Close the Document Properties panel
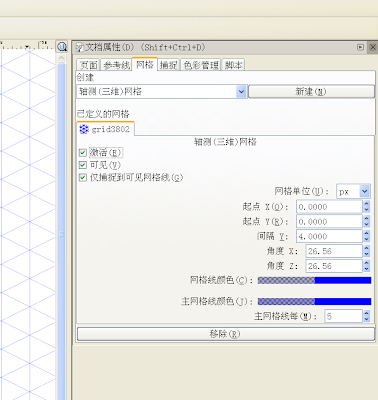Viewport: 378px width, 400px height. pos(373,47)
